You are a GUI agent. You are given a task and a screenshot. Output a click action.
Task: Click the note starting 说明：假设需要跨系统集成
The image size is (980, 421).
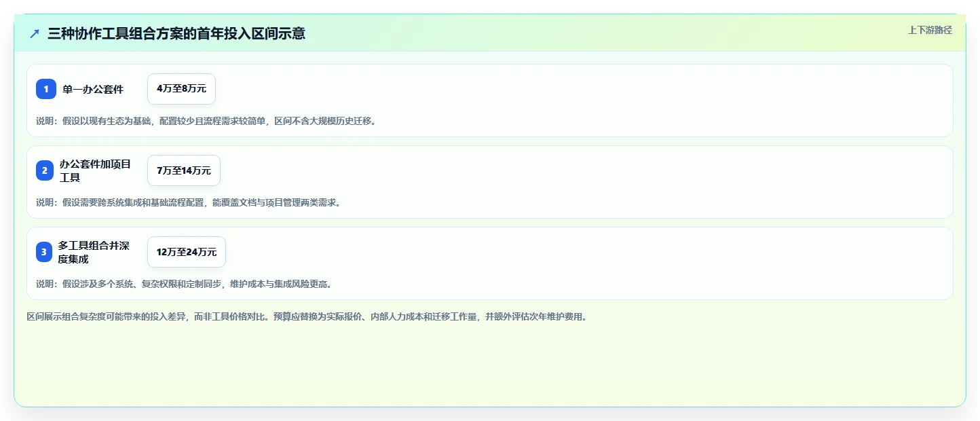(x=189, y=202)
